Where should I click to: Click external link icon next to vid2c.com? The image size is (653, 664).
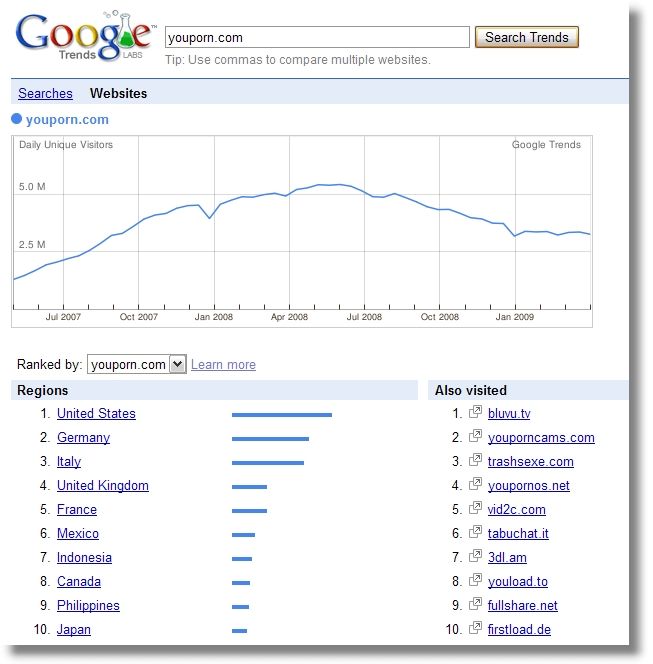click(x=475, y=508)
